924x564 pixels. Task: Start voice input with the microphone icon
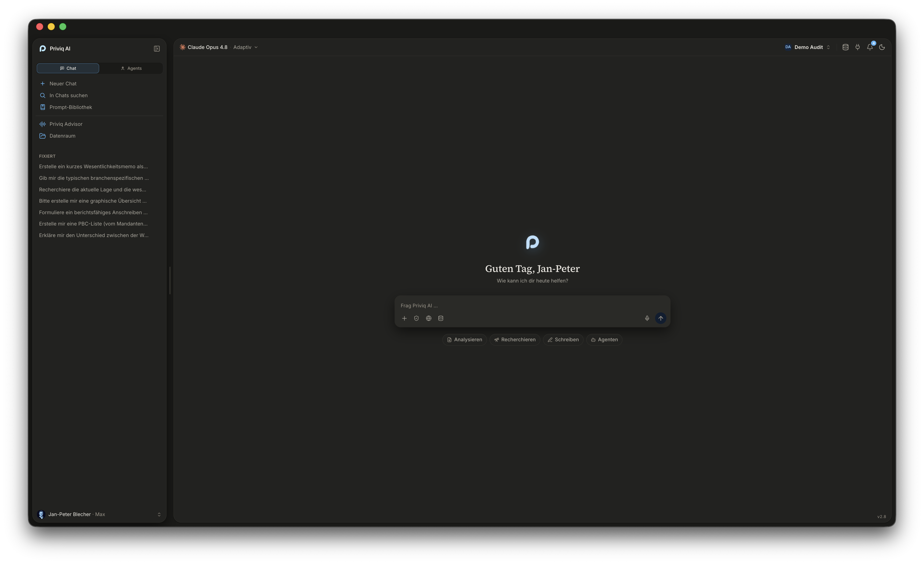[x=647, y=318]
